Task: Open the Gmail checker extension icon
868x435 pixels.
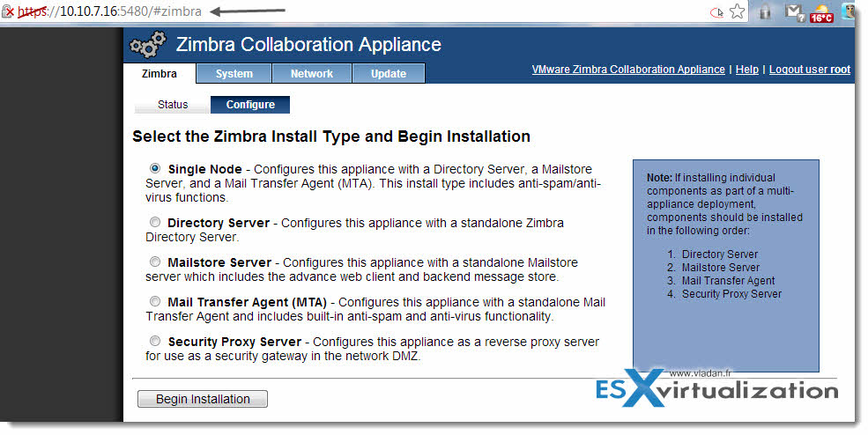Action: point(794,12)
